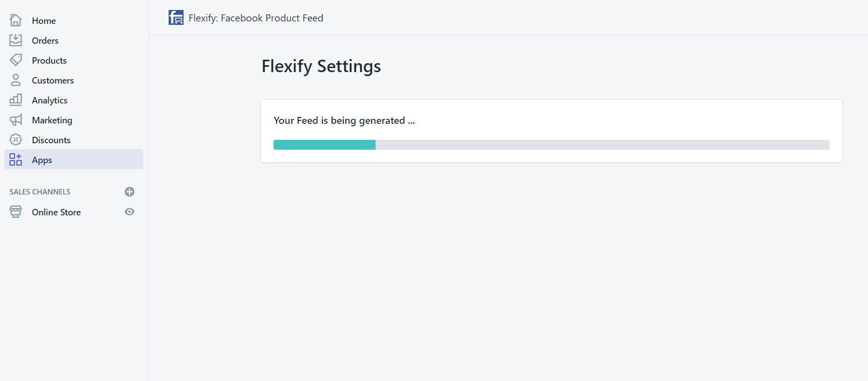The height and width of the screenshot is (381, 868).
Task: Open Products via its tag icon
Action: coord(15,60)
